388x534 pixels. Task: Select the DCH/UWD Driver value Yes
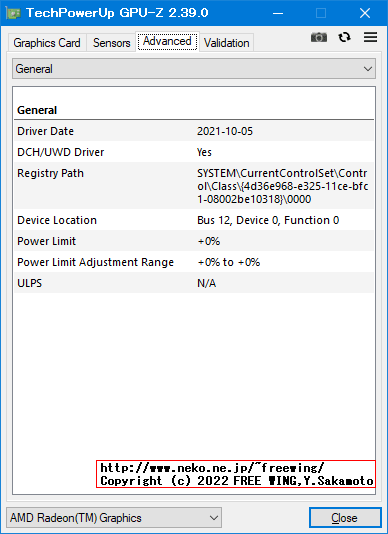pos(204,152)
